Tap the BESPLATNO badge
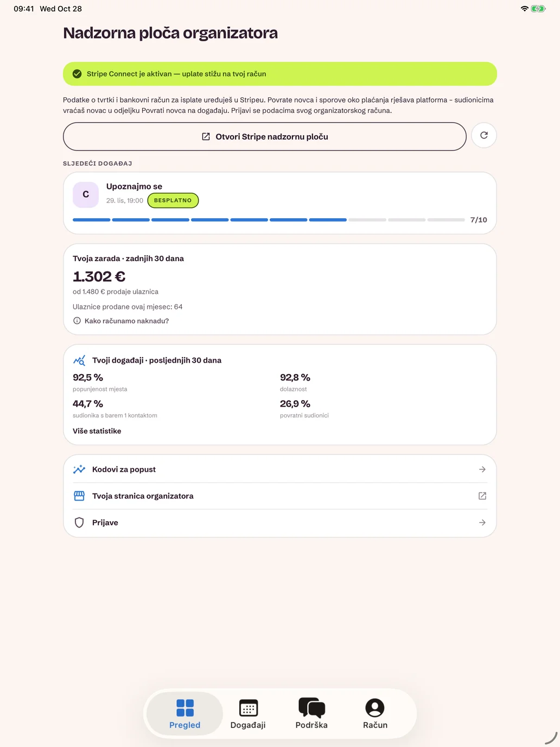560x747 pixels. 173,200
